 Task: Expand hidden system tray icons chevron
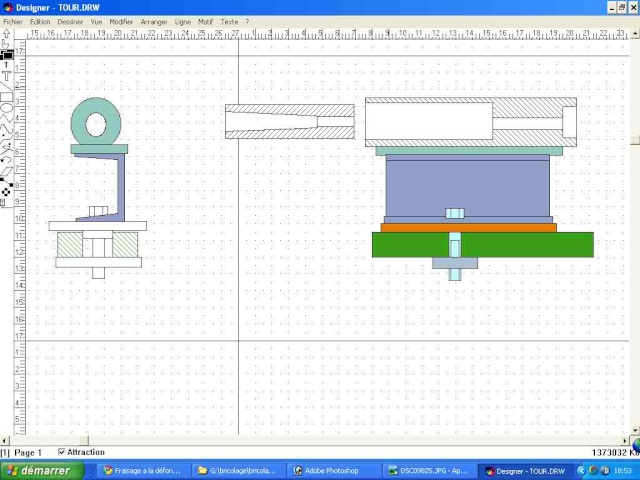[x=581, y=471]
